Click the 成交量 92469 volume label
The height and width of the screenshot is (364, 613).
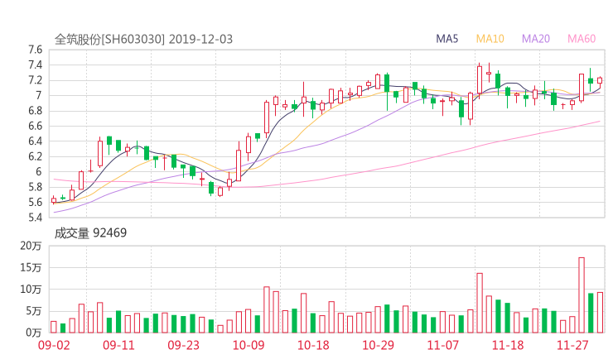click(x=90, y=233)
